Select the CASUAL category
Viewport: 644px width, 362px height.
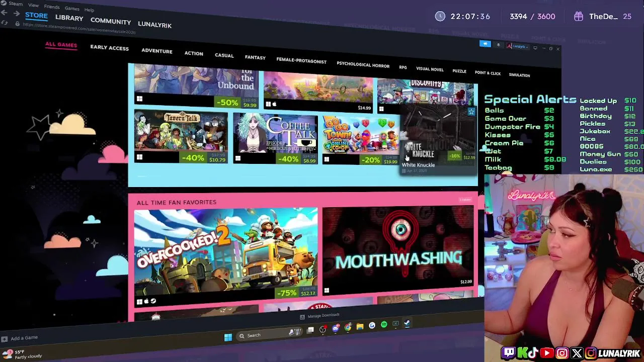224,55
